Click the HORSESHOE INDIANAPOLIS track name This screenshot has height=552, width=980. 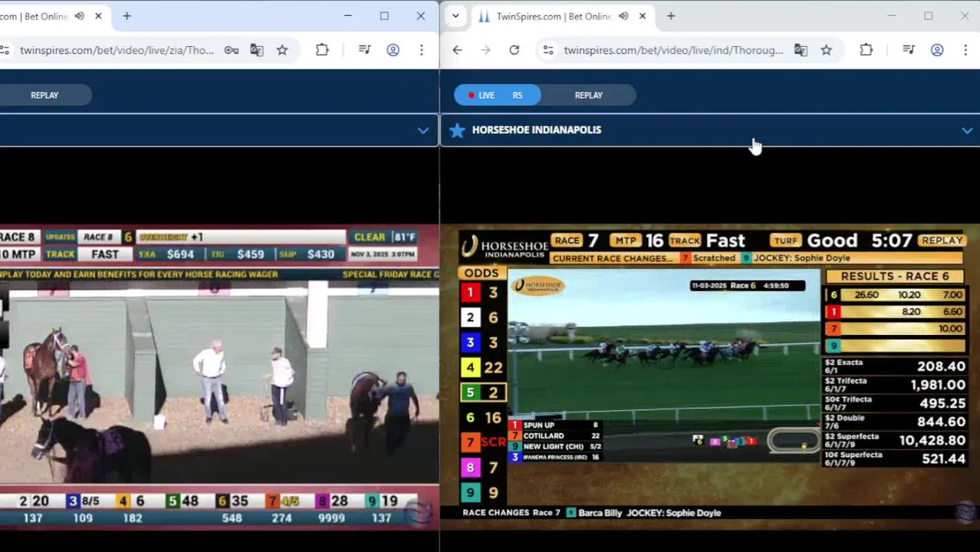point(537,130)
